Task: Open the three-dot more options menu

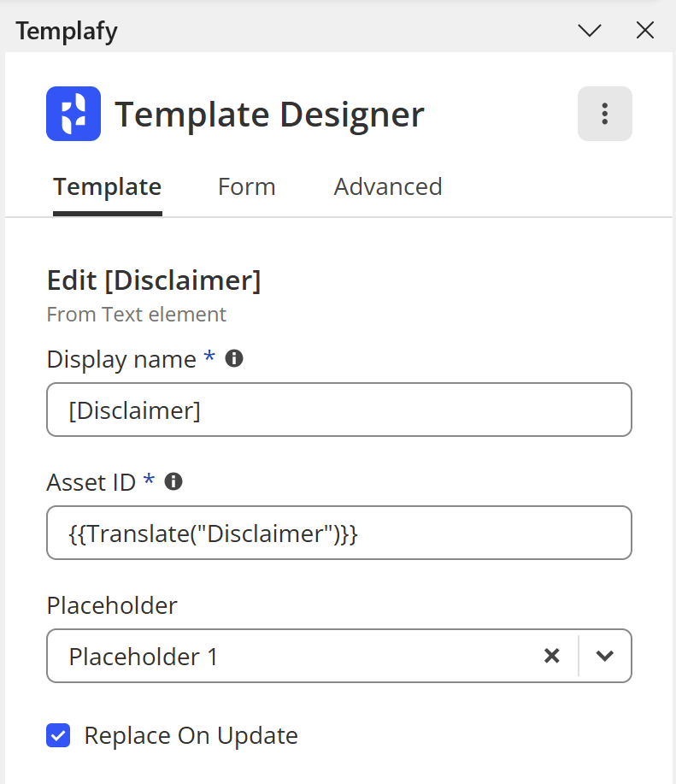Action: click(604, 114)
